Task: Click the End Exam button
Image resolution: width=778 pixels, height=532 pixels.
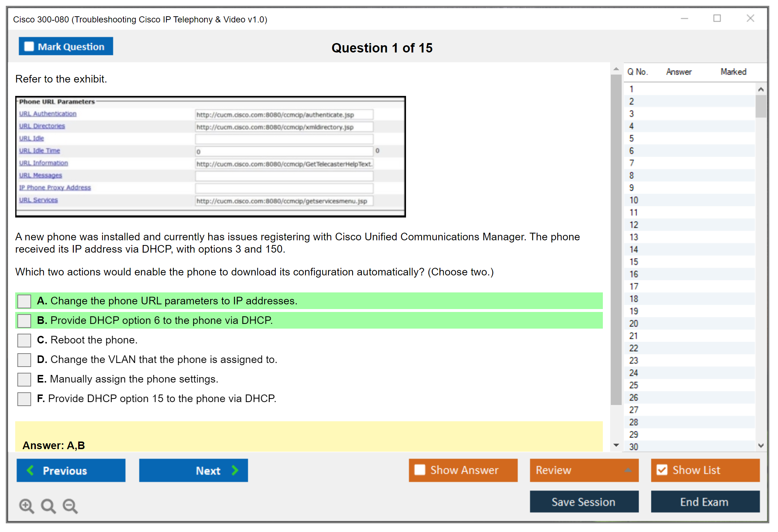Action: point(705,502)
